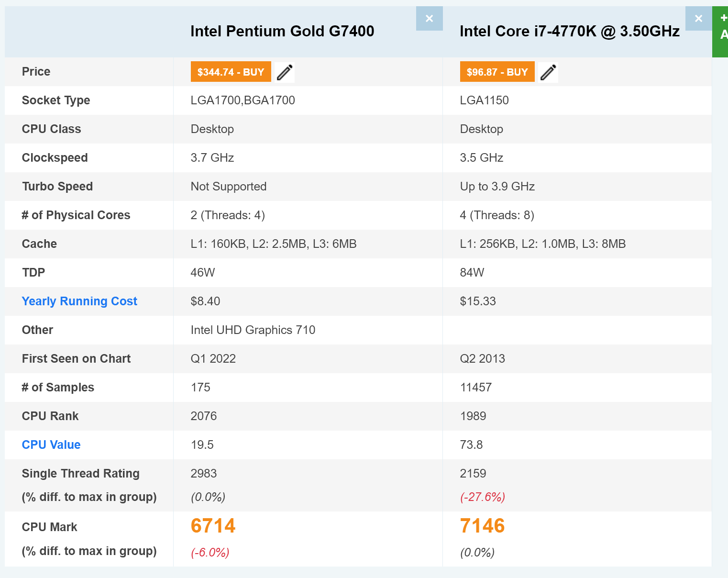Edit price of Pentium Gold G7400
Viewport: 728px width, 578px height.
point(285,72)
